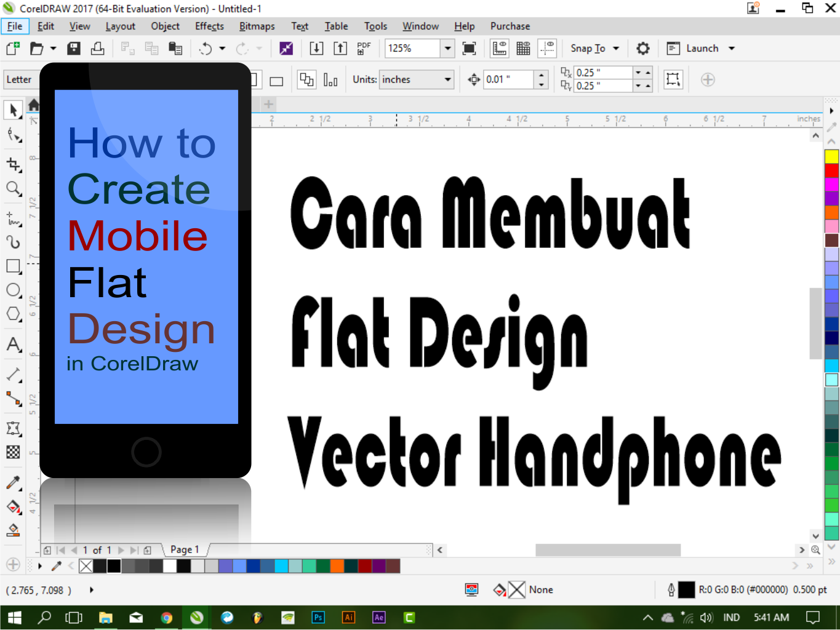The height and width of the screenshot is (630, 840).
Task: Toggle the grid display on
Action: (x=522, y=48)
